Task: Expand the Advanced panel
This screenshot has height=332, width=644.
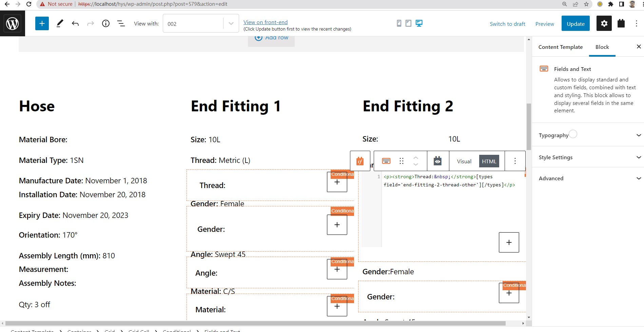Action: [588, 178]
